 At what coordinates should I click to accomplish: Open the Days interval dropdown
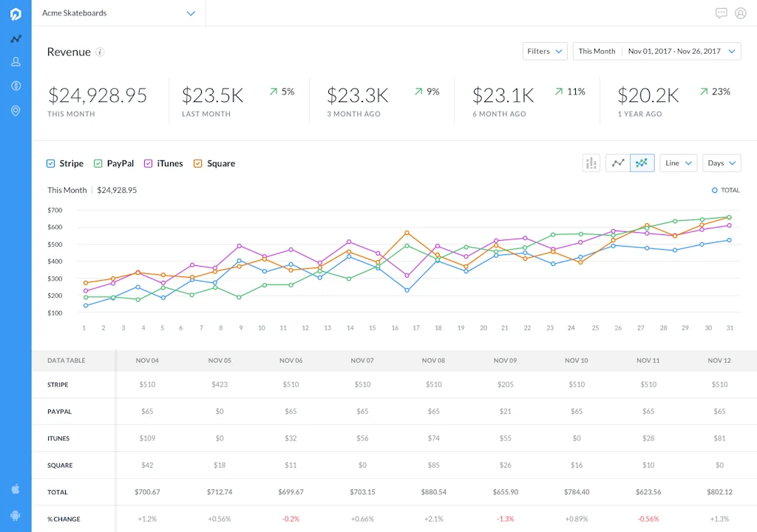tap(722, 163)
